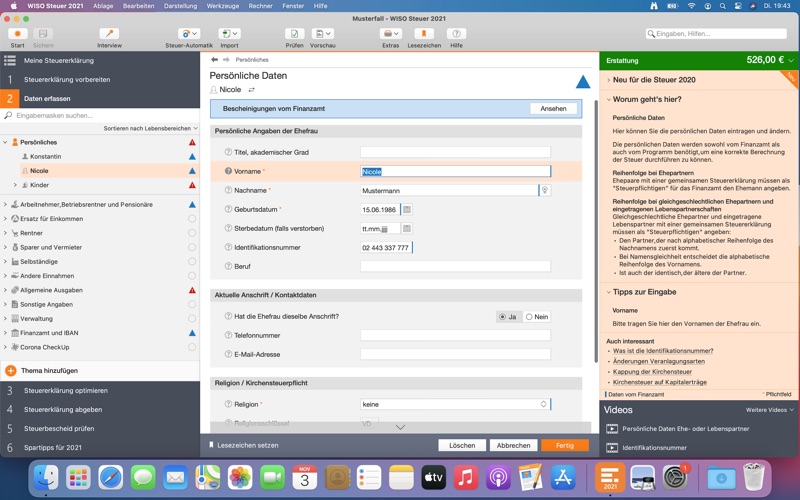Open the Fenster menu

click(293, 6)
